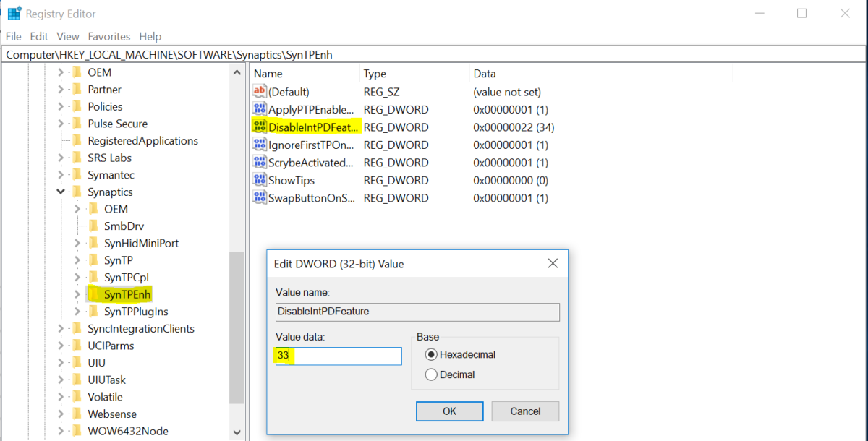The image size is (868, 441).
Task: Select the Hexadecimal base option
Action: (x=432, y=354)
